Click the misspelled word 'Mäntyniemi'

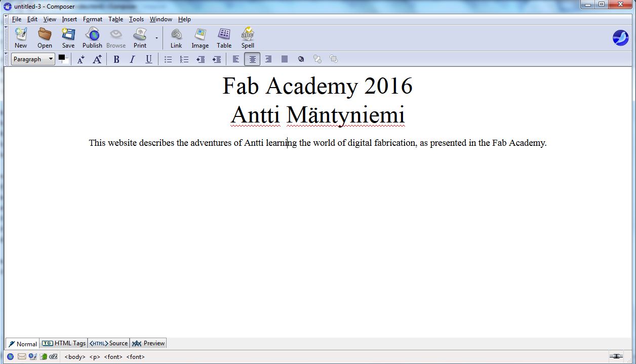point(345,115)
